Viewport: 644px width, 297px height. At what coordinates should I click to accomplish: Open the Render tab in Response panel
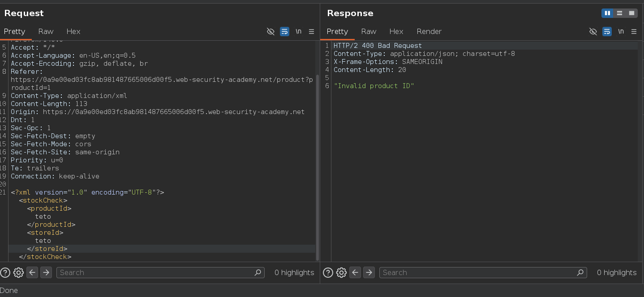click(x=429, y=31)
